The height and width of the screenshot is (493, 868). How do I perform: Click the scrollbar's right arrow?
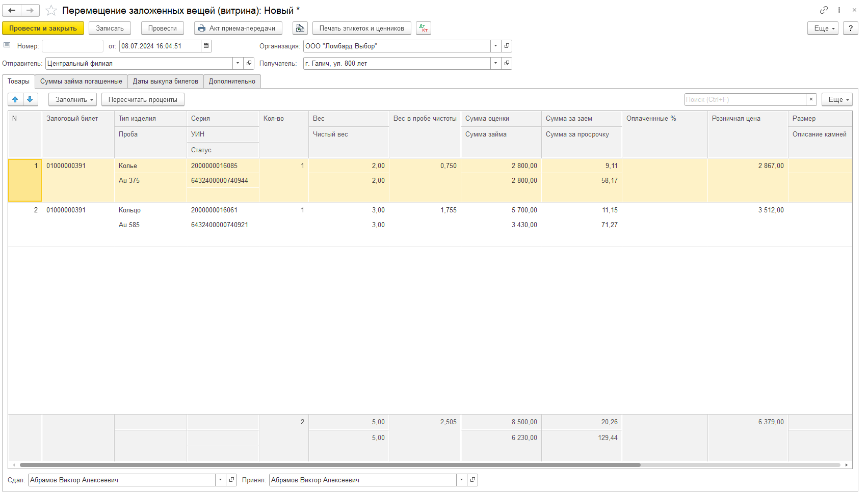[846, 465]
